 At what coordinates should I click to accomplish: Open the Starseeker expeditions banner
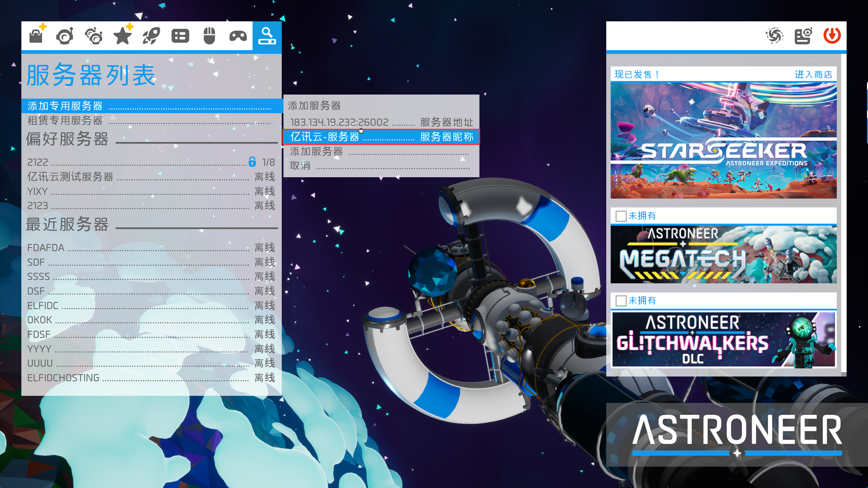click(x=724, y=140)
